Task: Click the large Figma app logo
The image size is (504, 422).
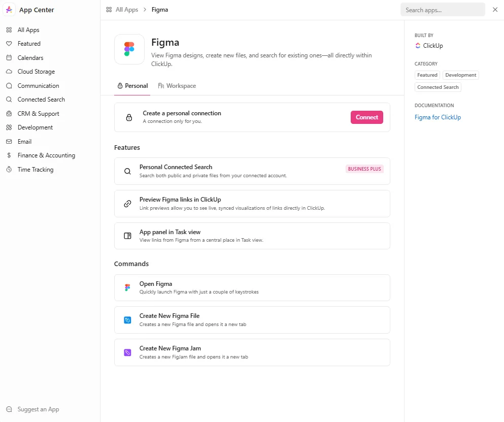Action: 129,49
